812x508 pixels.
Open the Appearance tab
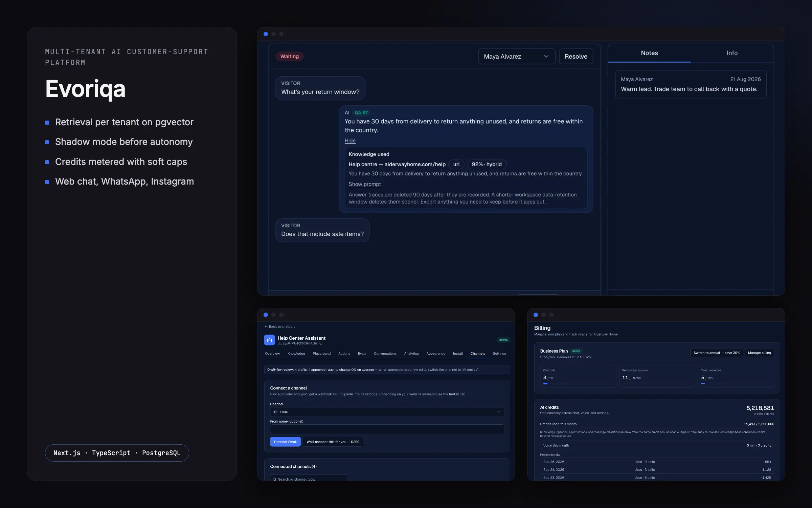point(436,354)
